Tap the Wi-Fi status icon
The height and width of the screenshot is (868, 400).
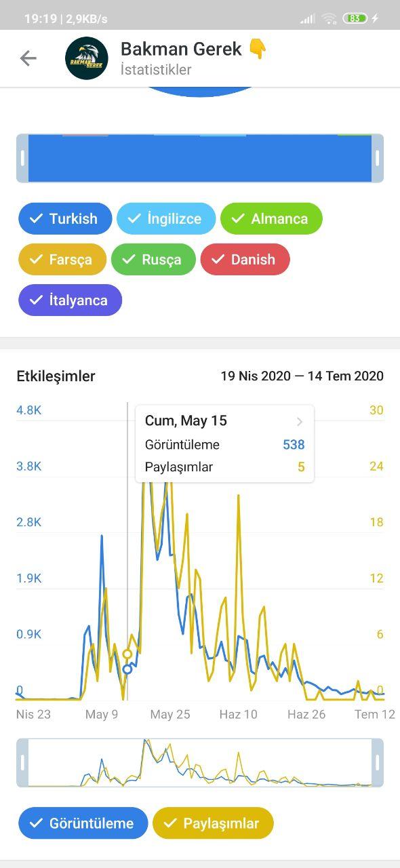(329, 18)
